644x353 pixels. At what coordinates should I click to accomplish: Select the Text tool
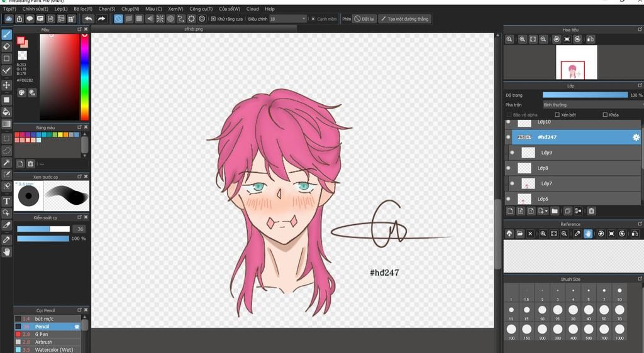(x=6, y=201)
